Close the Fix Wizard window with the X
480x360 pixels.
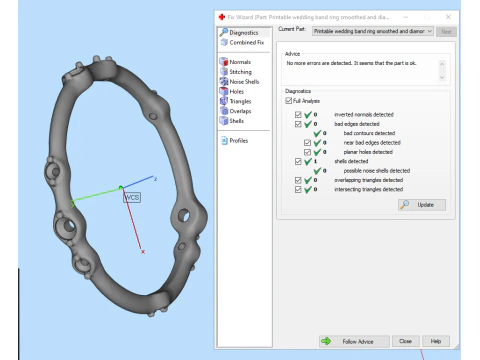[x=448, y=17]
